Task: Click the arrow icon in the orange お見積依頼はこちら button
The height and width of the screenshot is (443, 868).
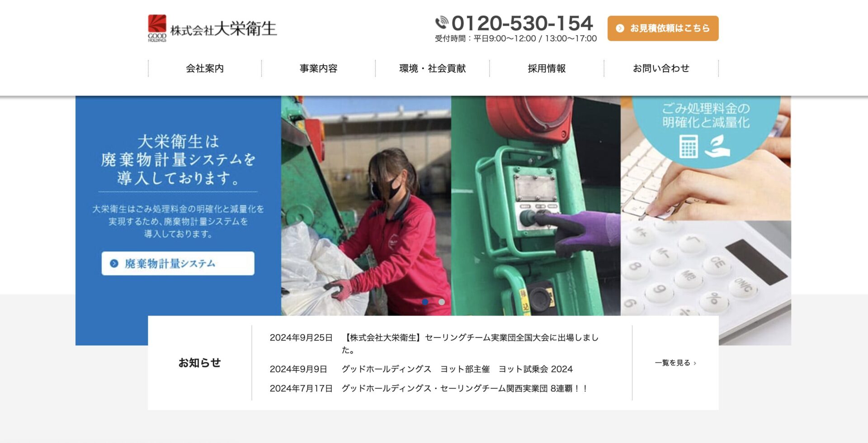Action: (x=620, y=28)
